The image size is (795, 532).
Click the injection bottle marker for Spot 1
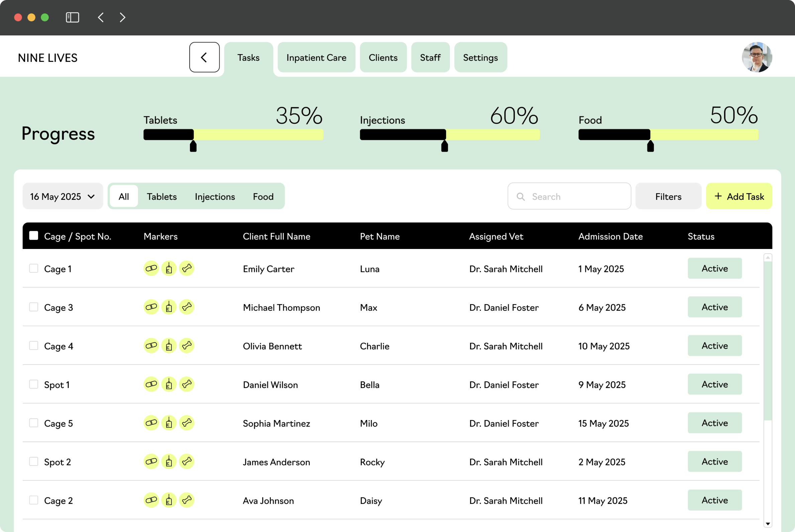coord(169,384)
